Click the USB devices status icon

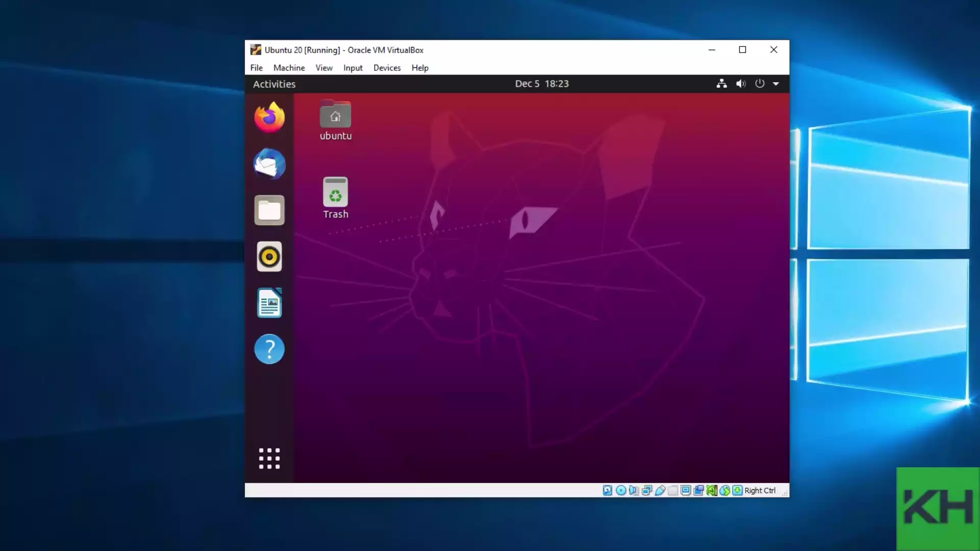click(x=660, y=490)
